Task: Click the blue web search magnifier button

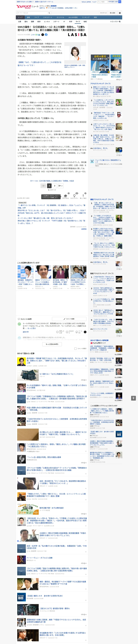Action: [120, 2]
